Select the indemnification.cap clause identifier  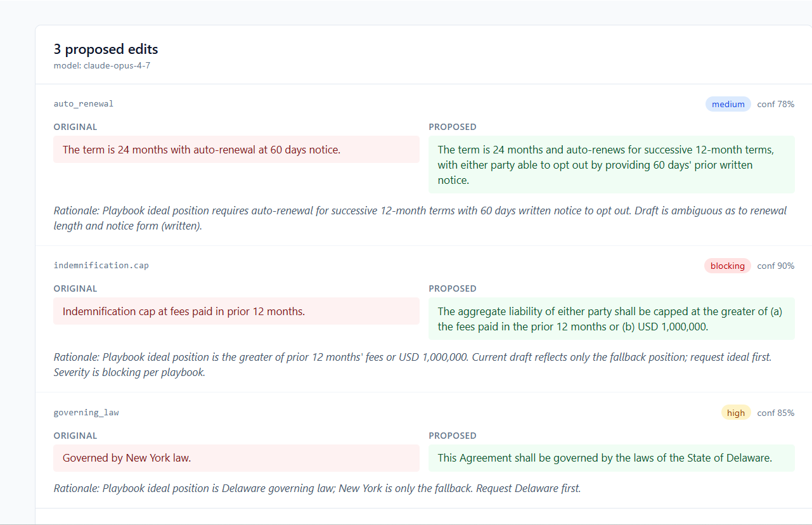pos(101,265)
